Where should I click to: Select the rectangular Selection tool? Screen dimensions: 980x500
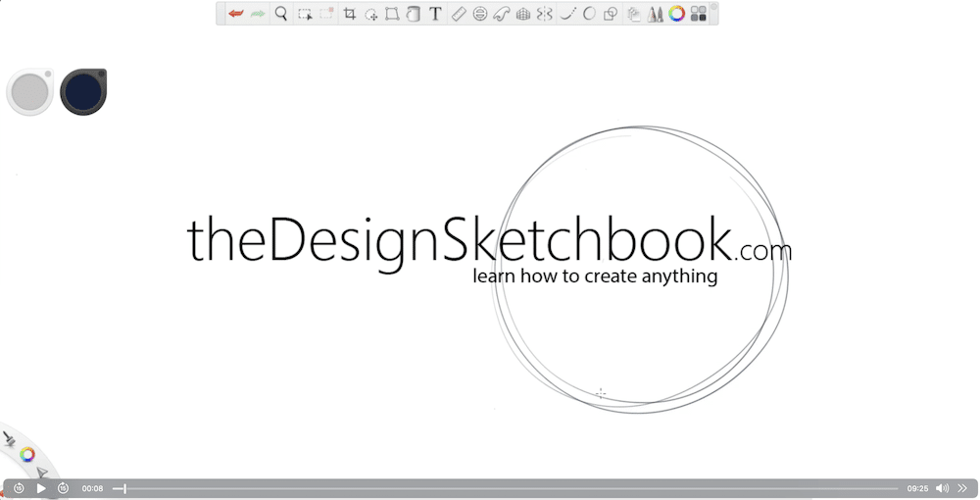(x=305, y=14)
